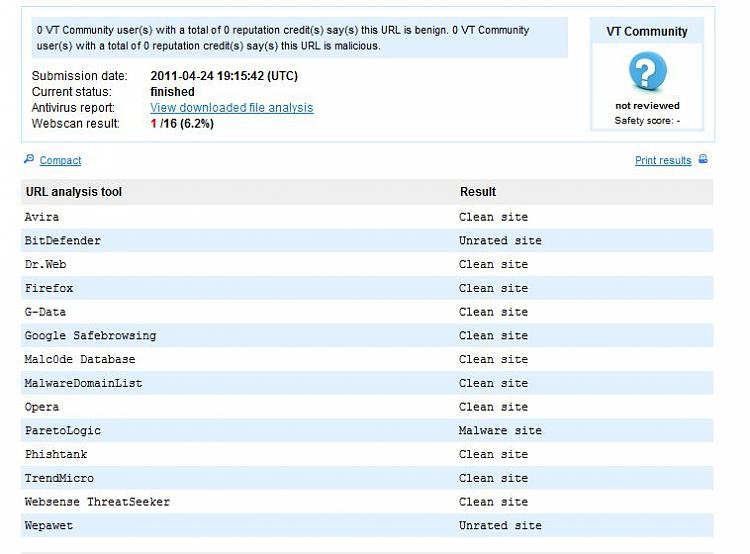Click the Antivirus report label

(x=73, y=108)
